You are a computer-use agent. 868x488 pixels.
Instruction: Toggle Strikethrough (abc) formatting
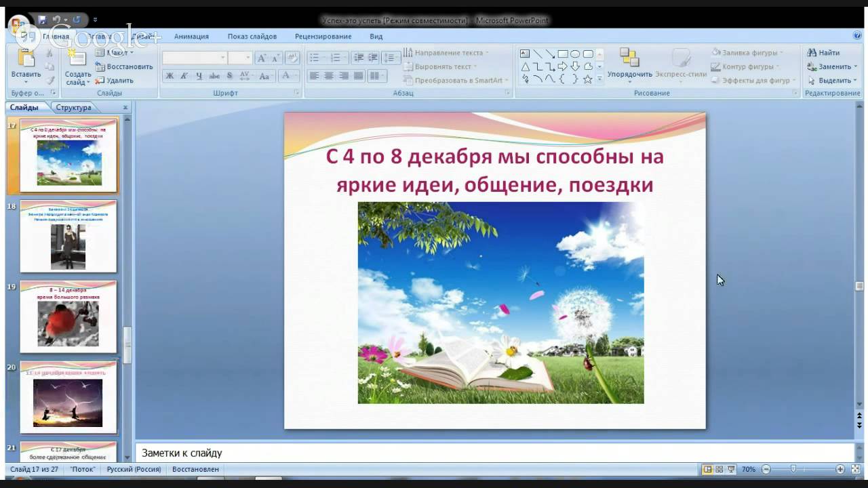click(214, 75)
